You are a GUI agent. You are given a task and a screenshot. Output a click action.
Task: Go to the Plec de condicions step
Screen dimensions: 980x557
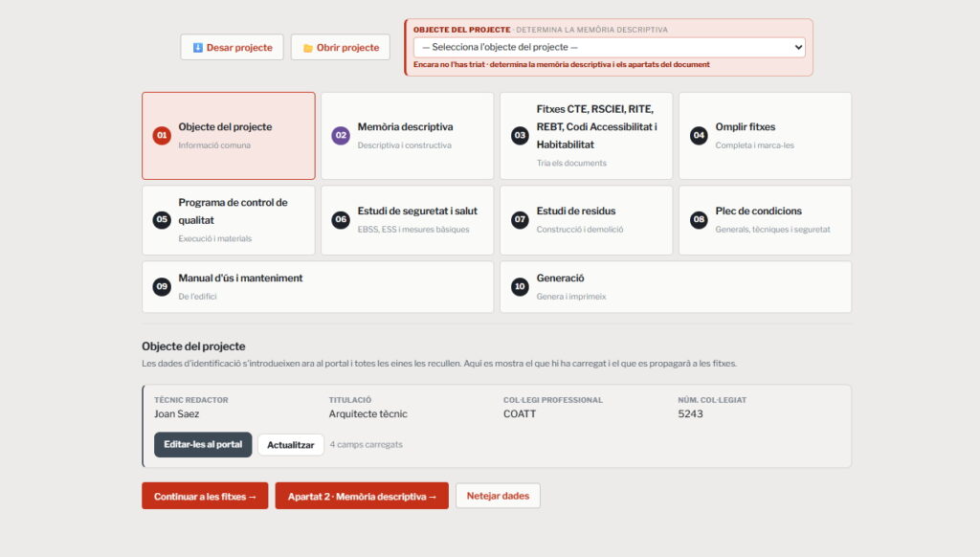click(x=765, y=220)
